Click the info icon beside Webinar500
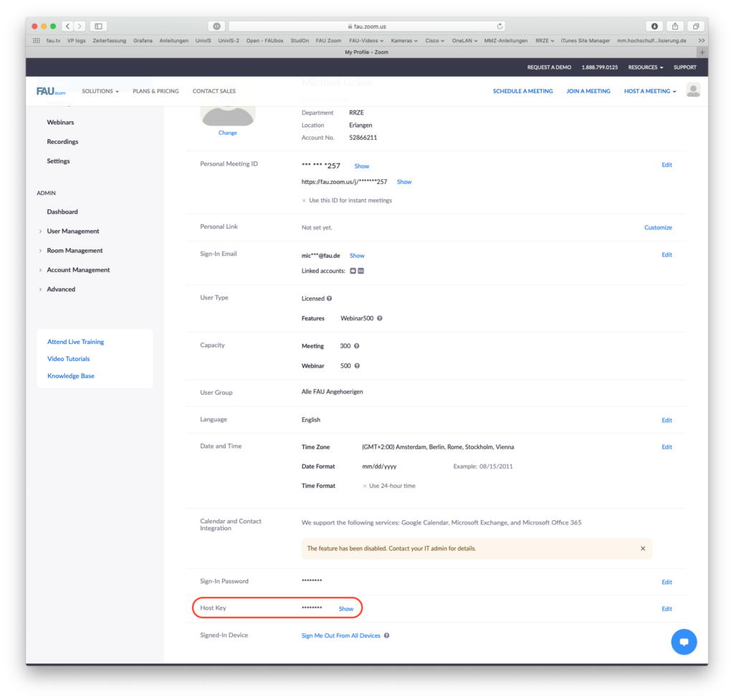The width and height of the screenshot is (734, 700). (380, 318)
